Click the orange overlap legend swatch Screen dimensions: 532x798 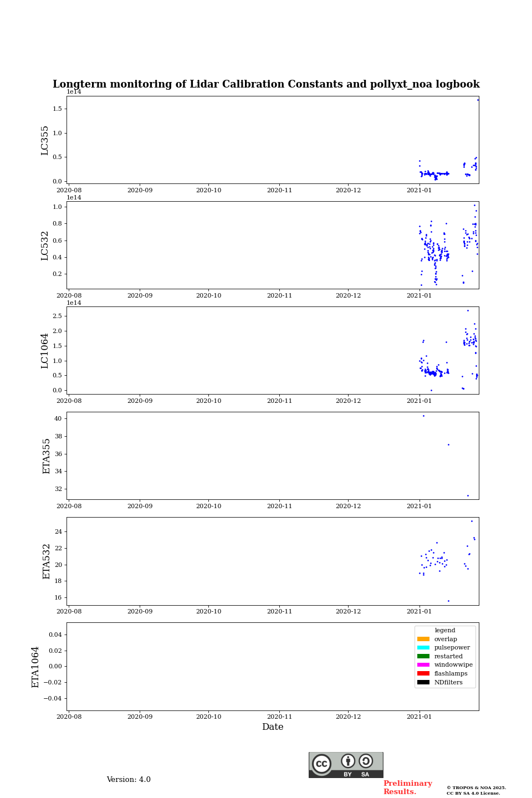click(x=423, y=639)
